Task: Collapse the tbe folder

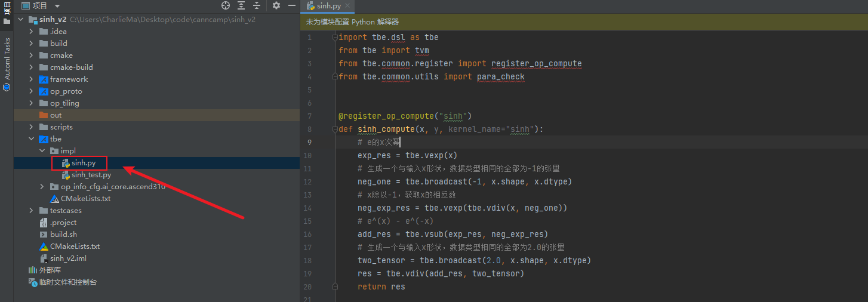Action: coord(31,139)
